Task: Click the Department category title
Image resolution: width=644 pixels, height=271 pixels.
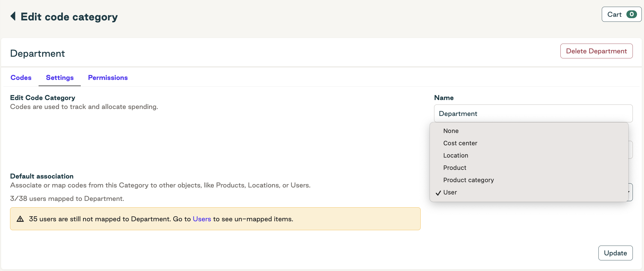Action: click(x=37, y=53)
